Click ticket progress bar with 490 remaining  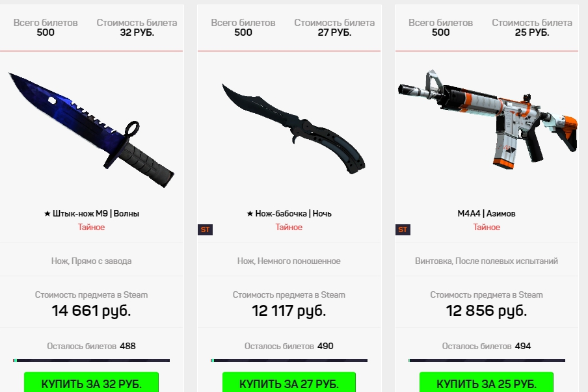tap(289, 361)
